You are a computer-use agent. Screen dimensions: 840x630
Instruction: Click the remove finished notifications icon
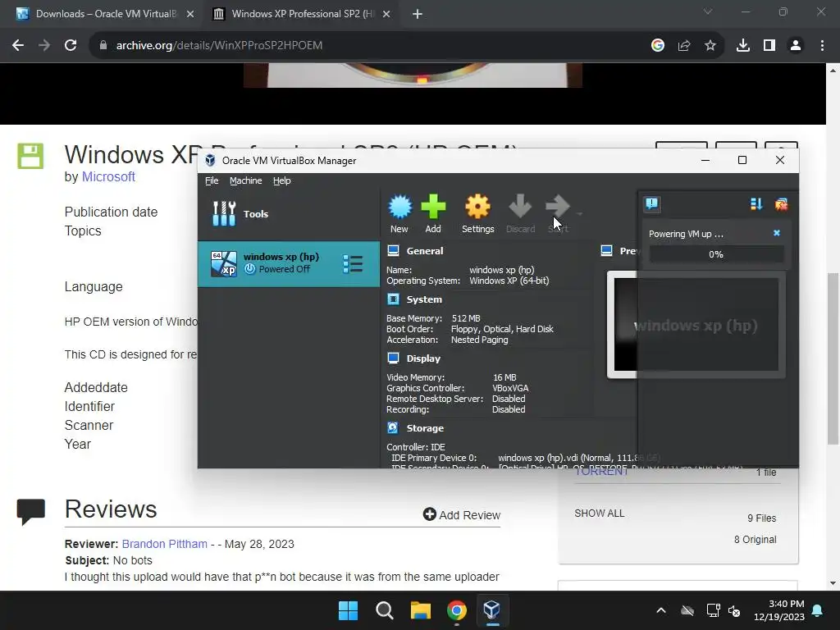[781, 204]
